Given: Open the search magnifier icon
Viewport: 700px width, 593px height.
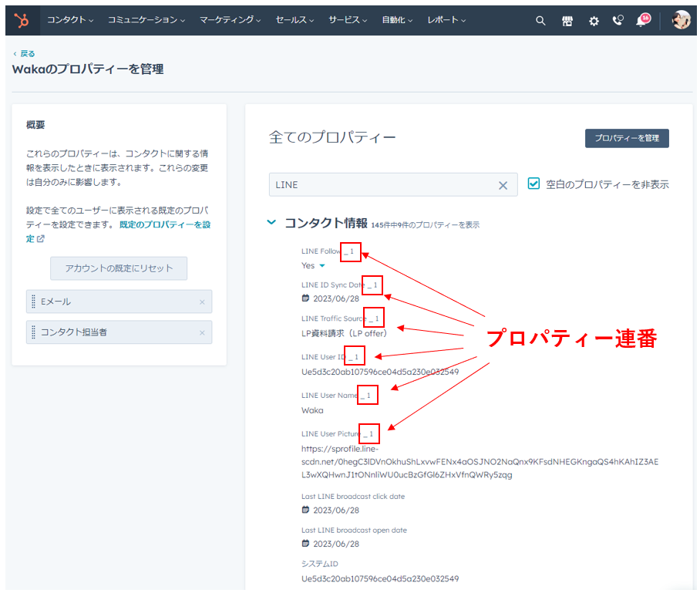Looking at the screenshot, I should (540, 21).
